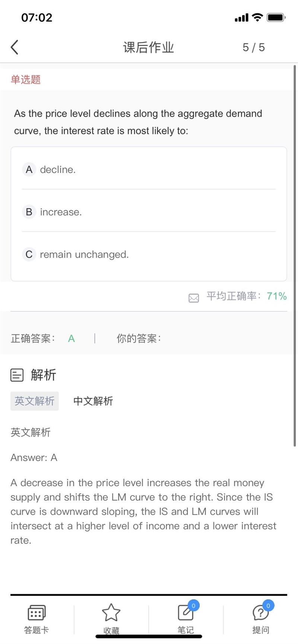Switch to the 中文解析 tab
The height and width of the screenshot is (644, 298).
point(93,401)
